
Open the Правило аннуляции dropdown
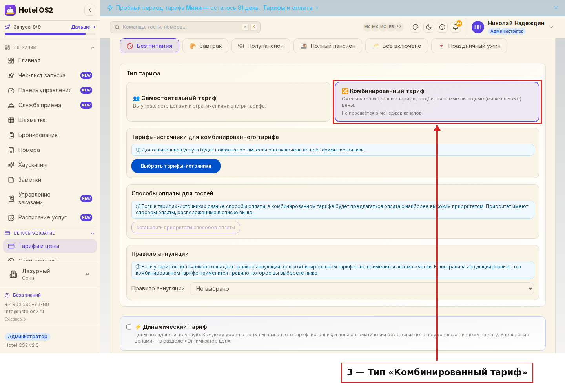tap(361, 288)
